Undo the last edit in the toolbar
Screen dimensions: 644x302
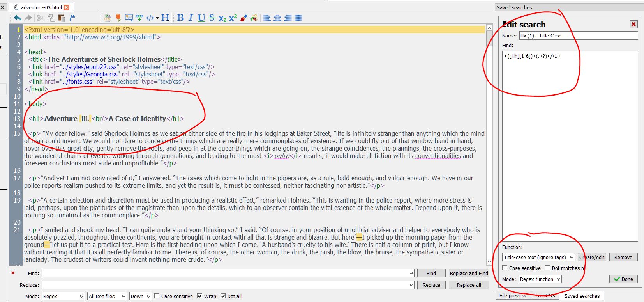click(x=18, y=18)
